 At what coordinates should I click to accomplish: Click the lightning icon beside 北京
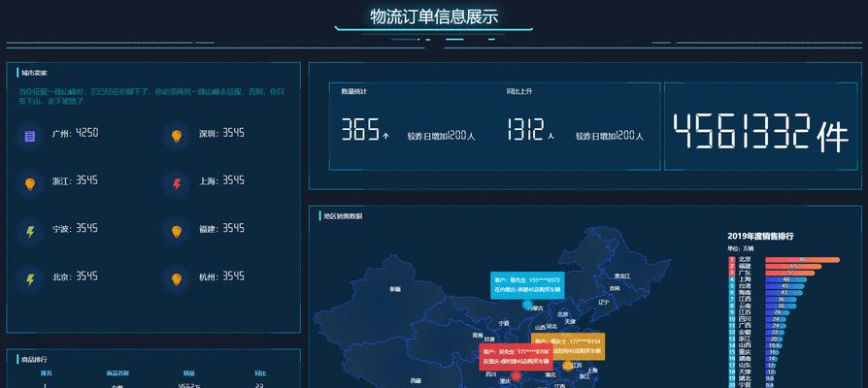coord(30,279)
